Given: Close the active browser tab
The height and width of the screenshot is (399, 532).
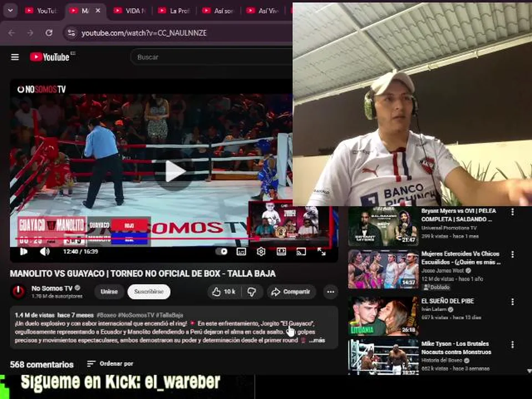Looking at the screenshot, I should pyautogui.click(x=98, y=11).
